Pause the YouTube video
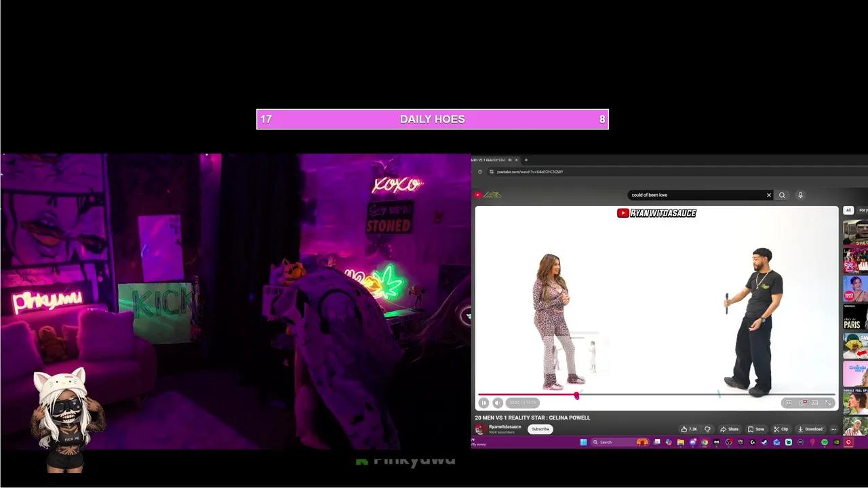This screenshot has width=868, height=488. (484, 403)
